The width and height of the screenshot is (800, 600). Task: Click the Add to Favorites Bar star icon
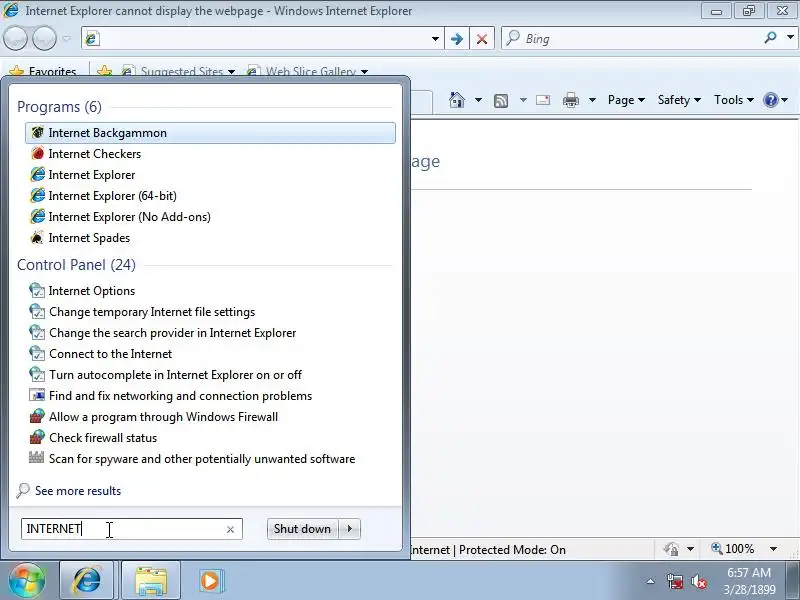click(x=105, y=70)
